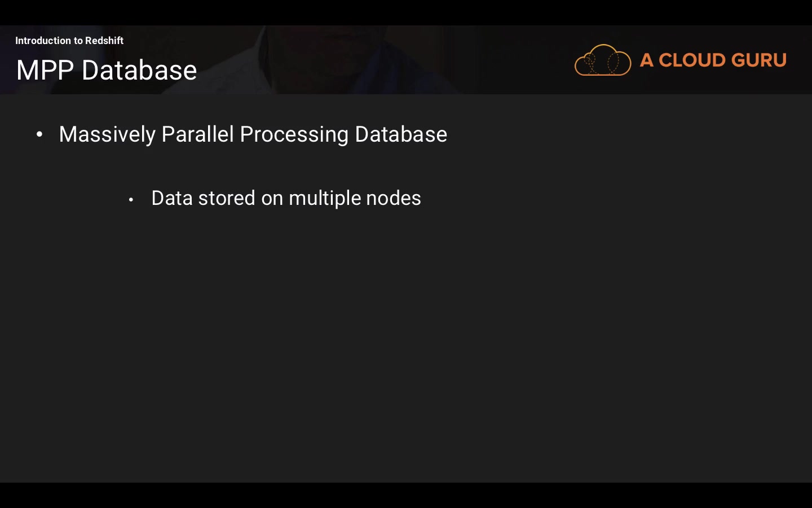
Task: Click the word "Massively" in the first bullet
Action: pos(107,134)
